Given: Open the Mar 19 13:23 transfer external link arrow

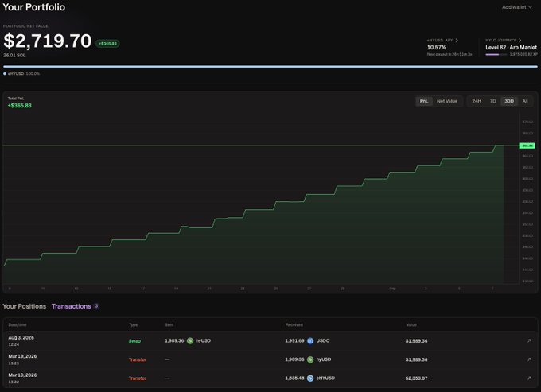Looking at the screenshot, I should (529, 359).
